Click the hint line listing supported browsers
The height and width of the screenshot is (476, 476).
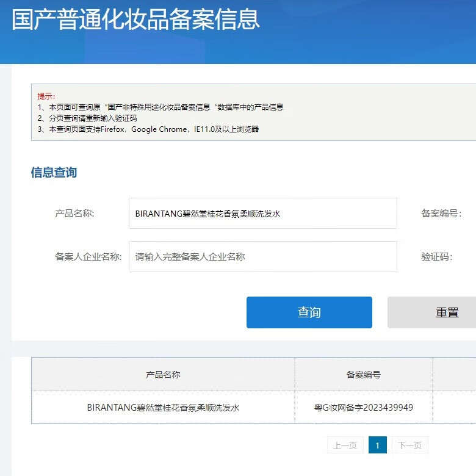click(148, 129)
